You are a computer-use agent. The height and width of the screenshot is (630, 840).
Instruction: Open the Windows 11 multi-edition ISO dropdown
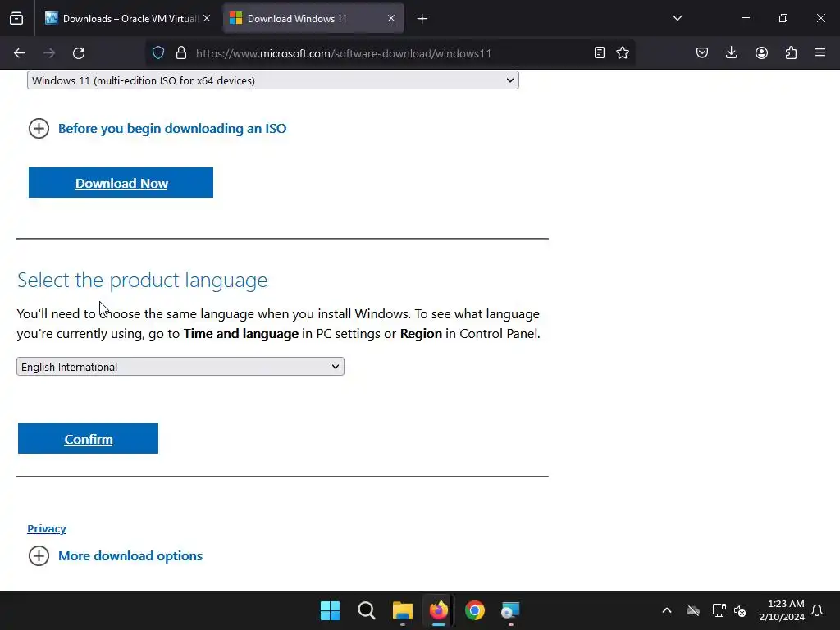coord(272,80)
